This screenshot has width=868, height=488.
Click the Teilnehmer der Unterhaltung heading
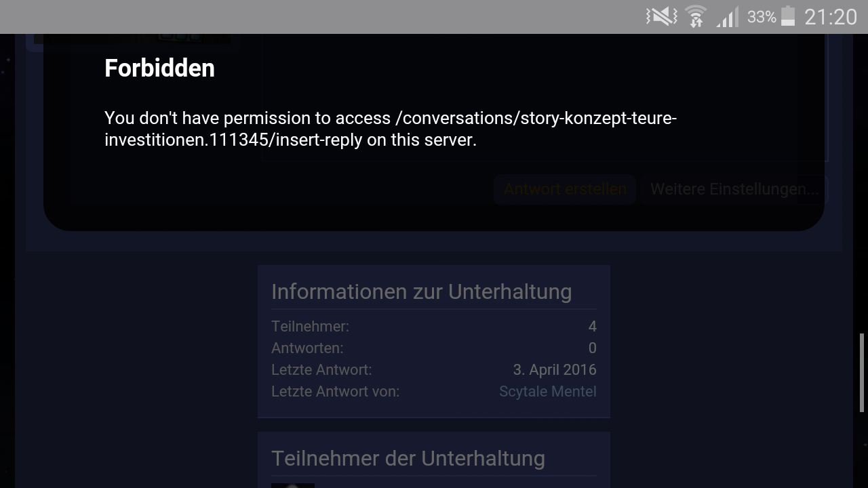(x=408, y=458)
